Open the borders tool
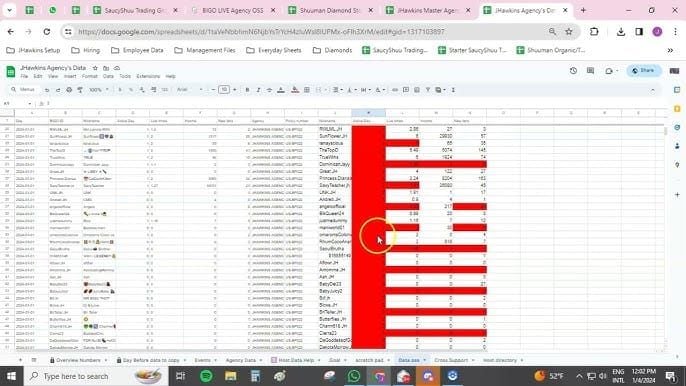 click(x=307, y=90)
